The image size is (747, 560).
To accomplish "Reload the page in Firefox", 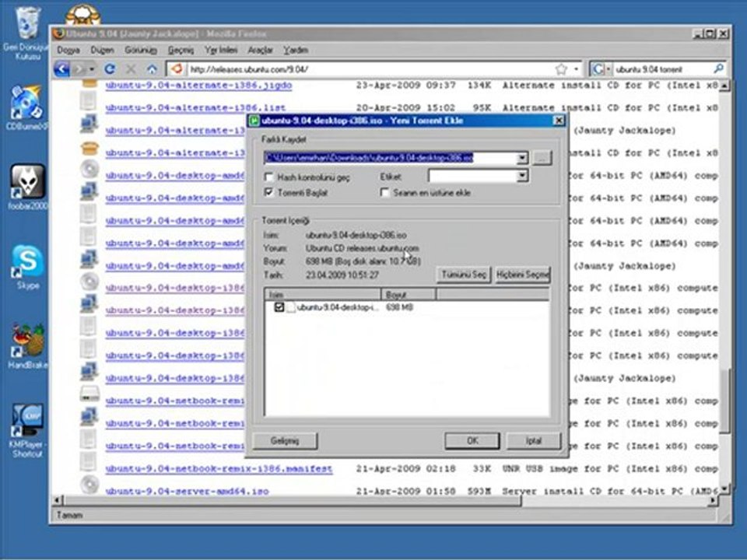I will pyautogui.click(x=110, y=69).
